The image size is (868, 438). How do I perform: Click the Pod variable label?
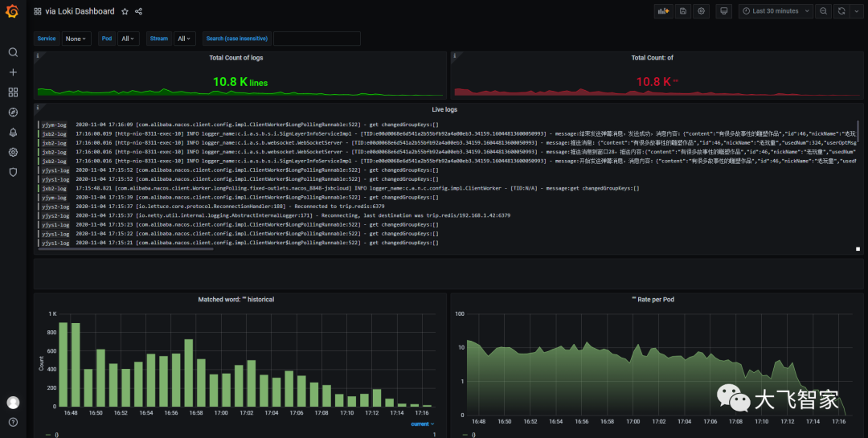pyautogui.click(x=107, y=39)
